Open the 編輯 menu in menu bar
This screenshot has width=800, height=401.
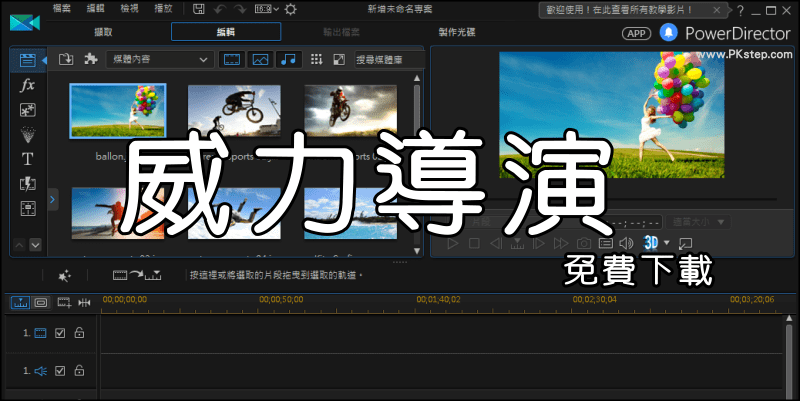95,9
